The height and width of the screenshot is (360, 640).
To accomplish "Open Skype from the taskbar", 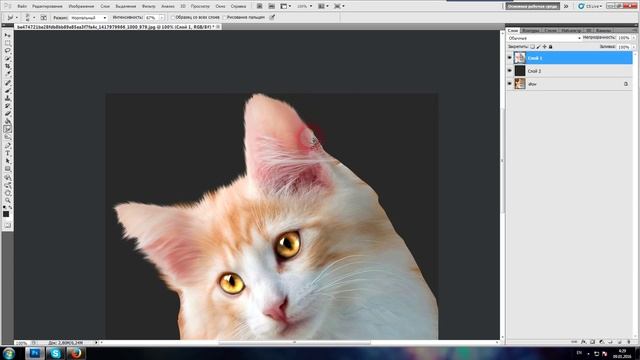I will tap(56, 353).
